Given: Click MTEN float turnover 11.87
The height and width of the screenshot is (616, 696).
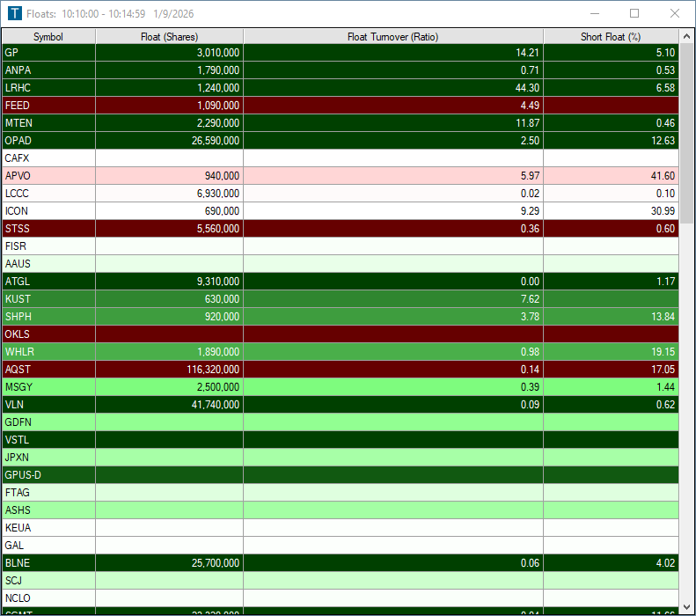Looking at the screenshot, I should point(527,123).
